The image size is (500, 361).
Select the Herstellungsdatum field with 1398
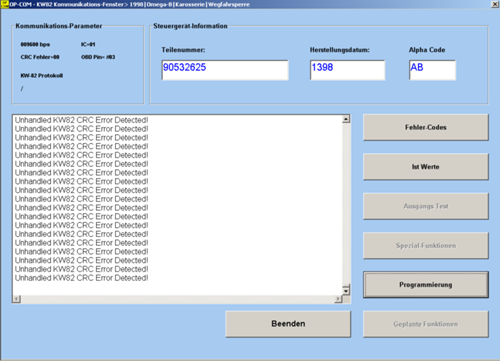tap(347, 70)
